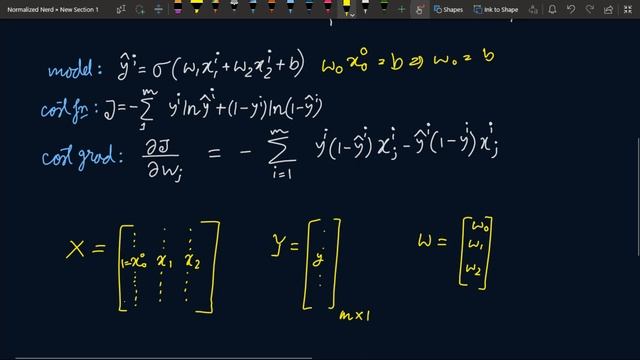The height and width of the screenshot is (360, 640).
Task: Undo the last ink stroke
Action: pyautogui.click(x=571, y=9)
